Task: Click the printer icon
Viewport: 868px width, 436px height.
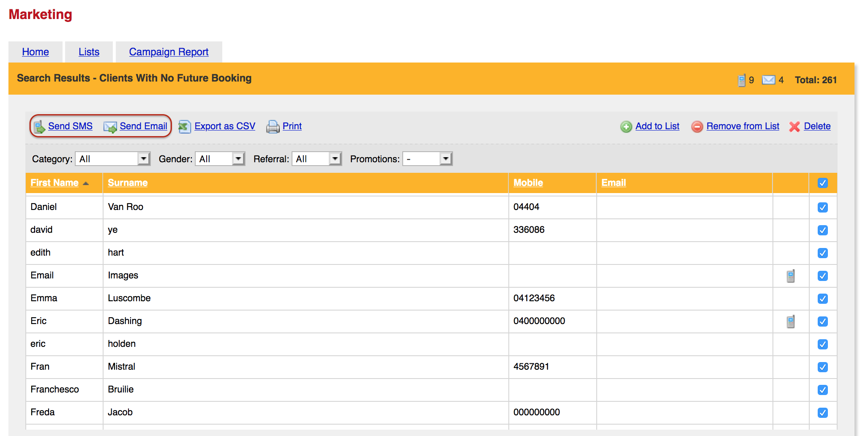Action: coord(273,126)
